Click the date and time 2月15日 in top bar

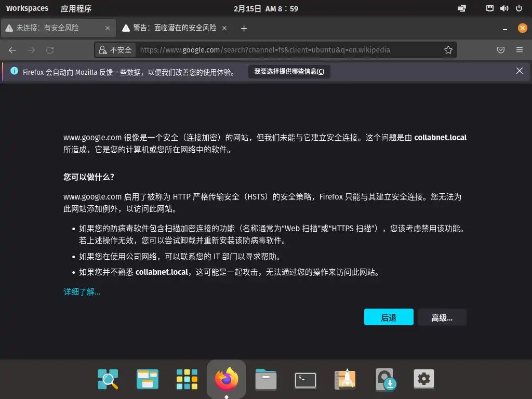click(x=265, y=9)
